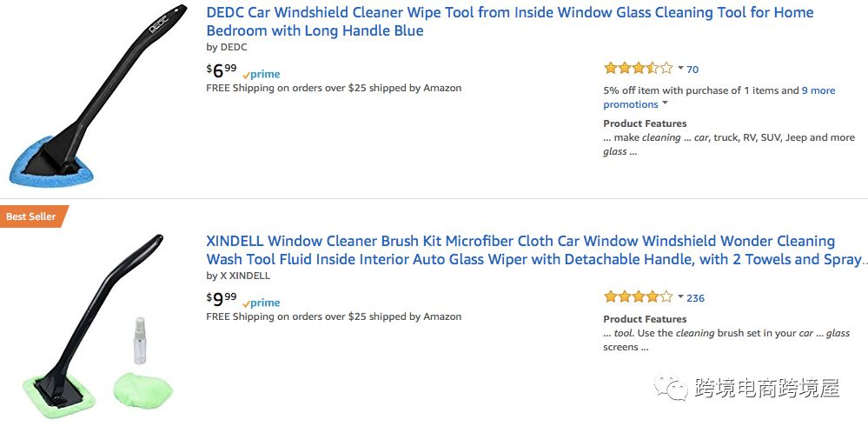Open the "9 more promotions" link

tap(817, 90)
